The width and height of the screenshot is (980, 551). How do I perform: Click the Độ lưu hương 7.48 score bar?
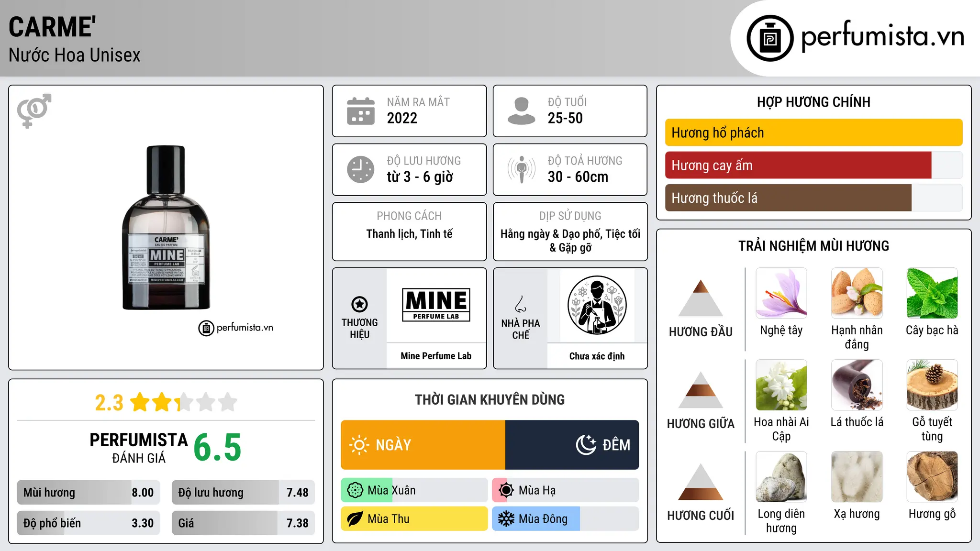(x=244, y=493)
